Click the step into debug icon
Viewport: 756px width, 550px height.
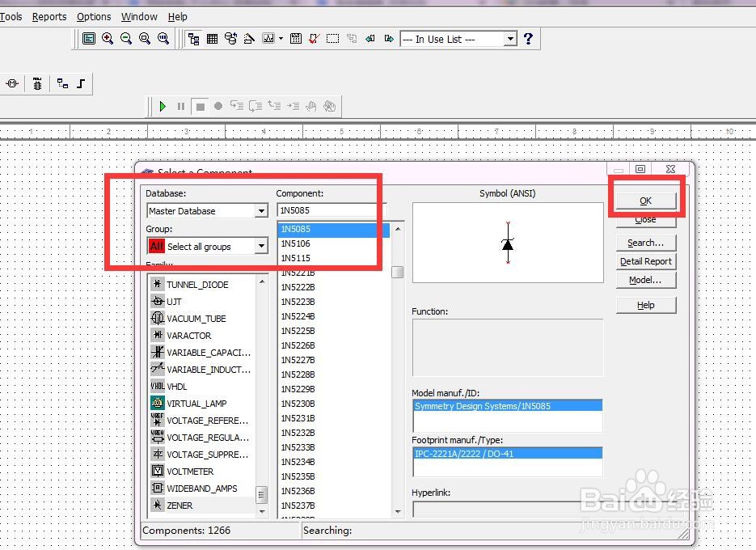point(237,106)
